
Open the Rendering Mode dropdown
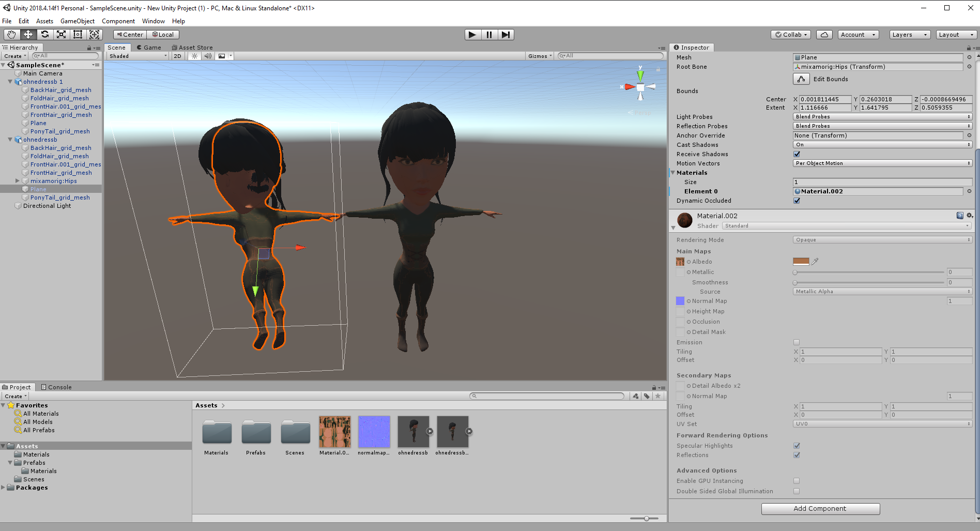pos(883,240)
